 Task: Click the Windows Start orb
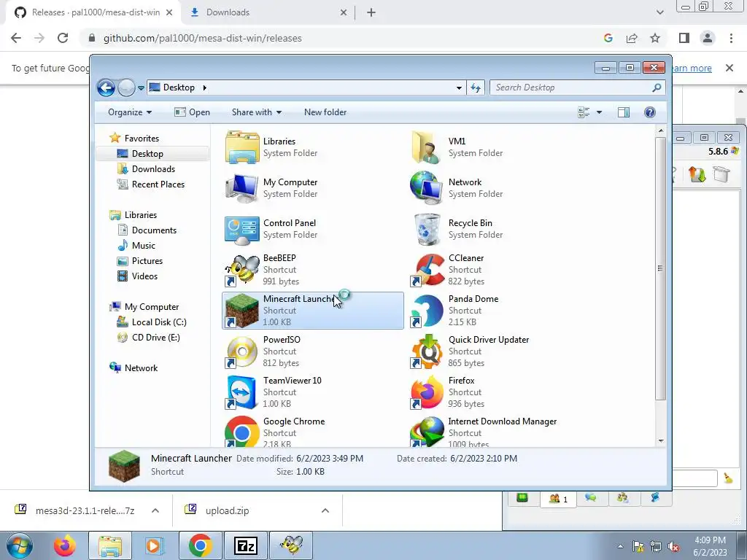[19, 545]
